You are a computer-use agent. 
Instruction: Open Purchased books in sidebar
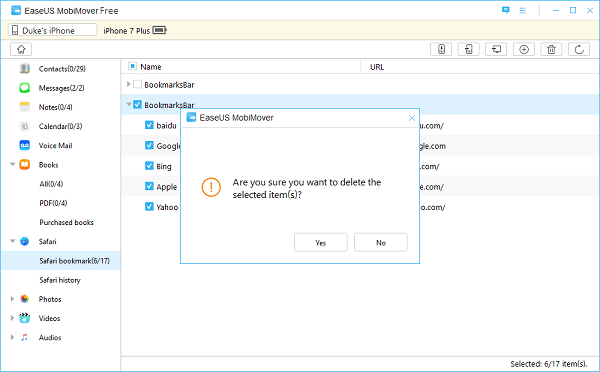coord(66,222)
